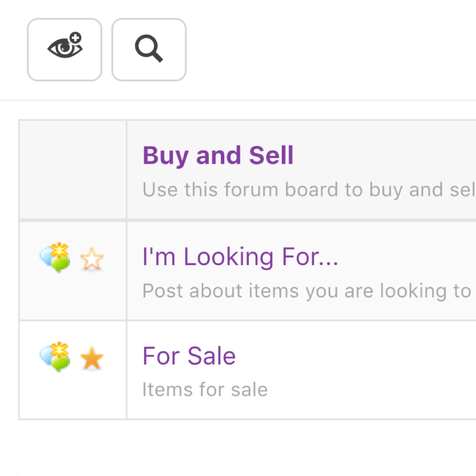Click empty cell left of Buy and Sell

pos(72,170)
